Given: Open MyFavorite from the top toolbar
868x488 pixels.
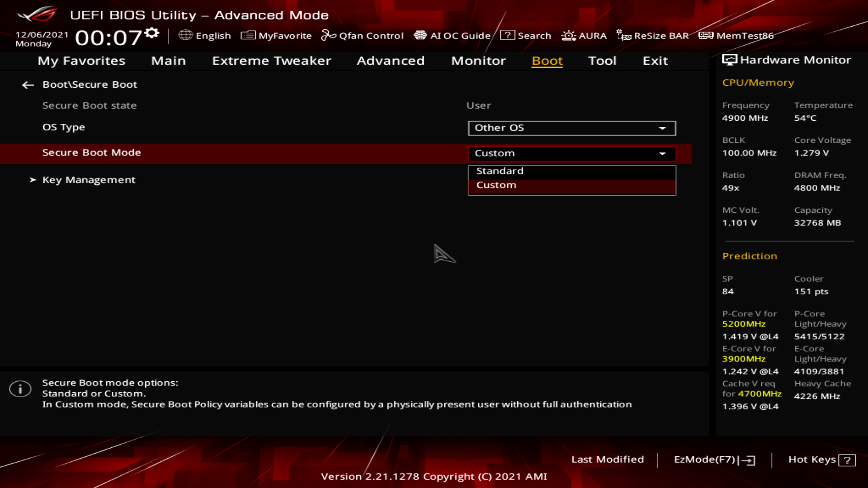Looking at the screenshot, I should coord(276,36).
